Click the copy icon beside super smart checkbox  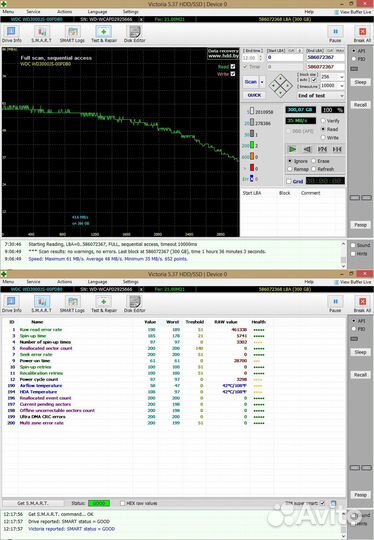tap(333, 503)
